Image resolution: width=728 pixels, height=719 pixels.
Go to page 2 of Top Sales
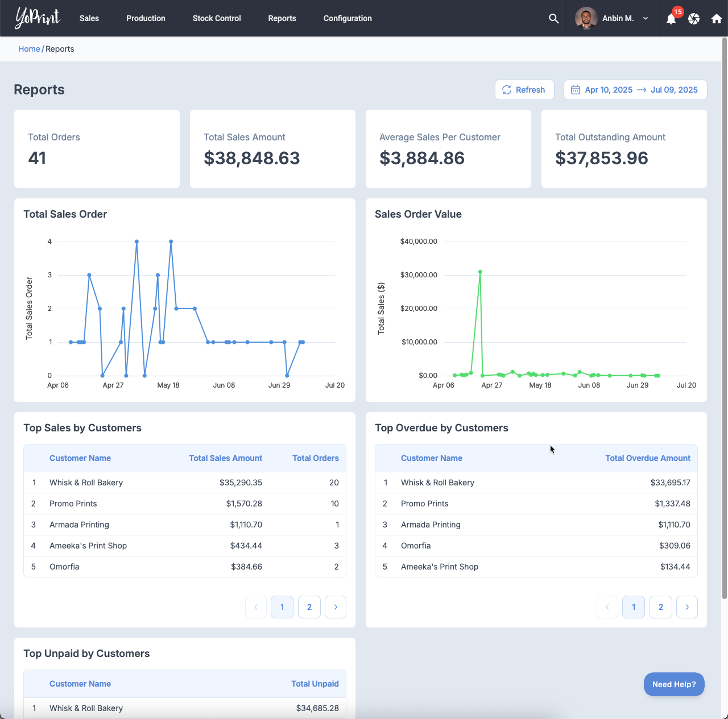pyautogui.click(x=309, y=607)
